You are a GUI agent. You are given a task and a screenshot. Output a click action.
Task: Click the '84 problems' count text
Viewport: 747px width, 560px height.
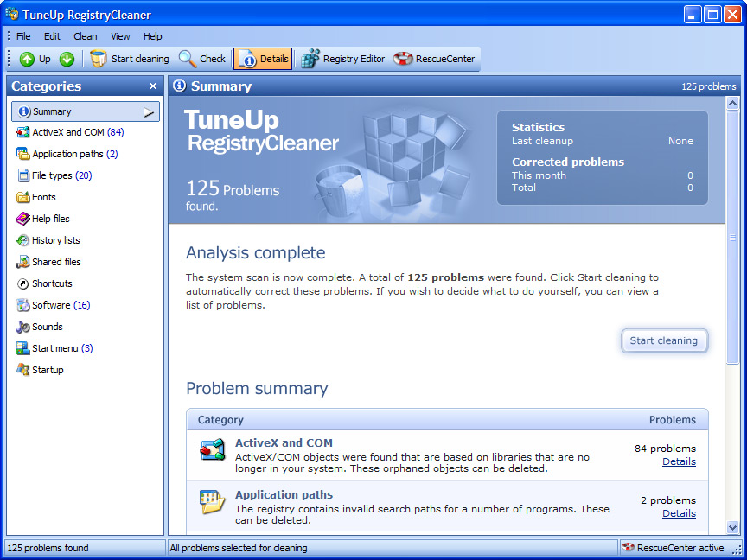(665, 449)
